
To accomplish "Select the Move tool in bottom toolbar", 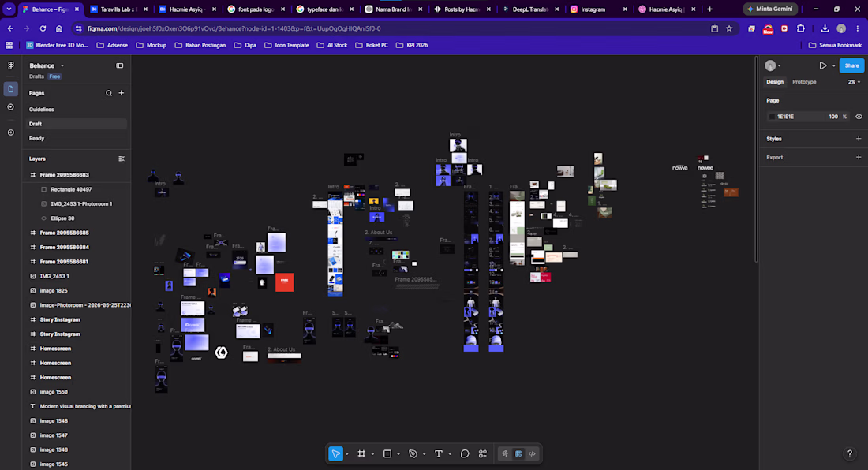I will point(335,454).
